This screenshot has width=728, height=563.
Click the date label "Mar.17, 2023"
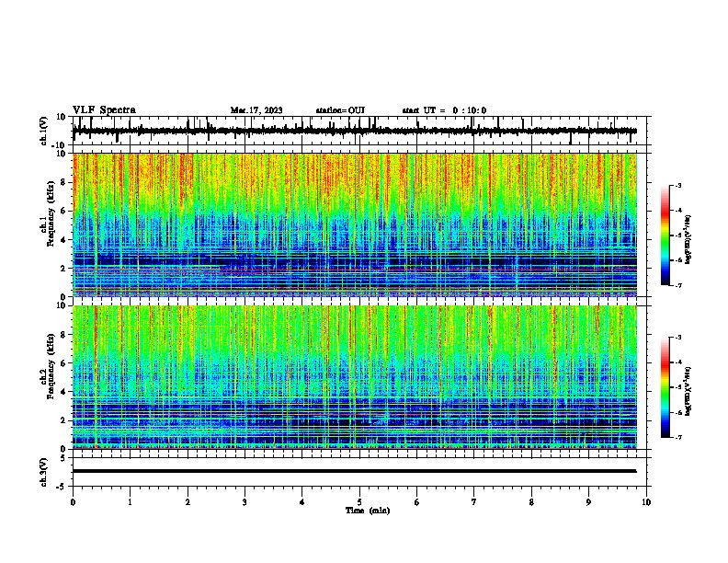click(256, 110)
